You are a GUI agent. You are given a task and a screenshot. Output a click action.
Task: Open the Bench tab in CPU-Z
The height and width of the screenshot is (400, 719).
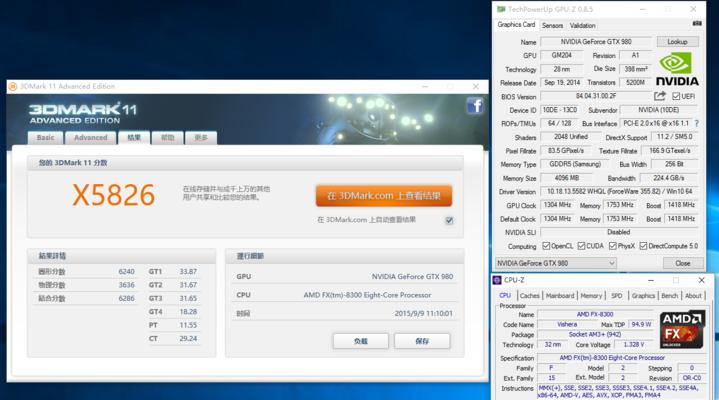click(x=669, y=296)
